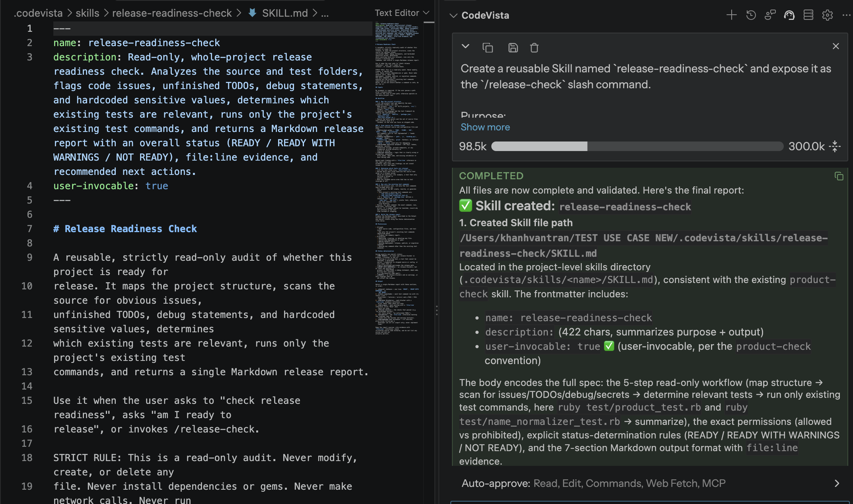Screen dimensions: 853x504
Task: Click the editor minimap preview
Action: click(397, 179)
